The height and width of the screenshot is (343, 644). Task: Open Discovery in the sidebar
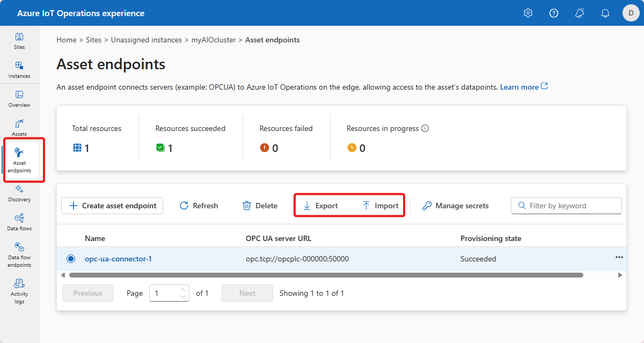tap(19, 193)
